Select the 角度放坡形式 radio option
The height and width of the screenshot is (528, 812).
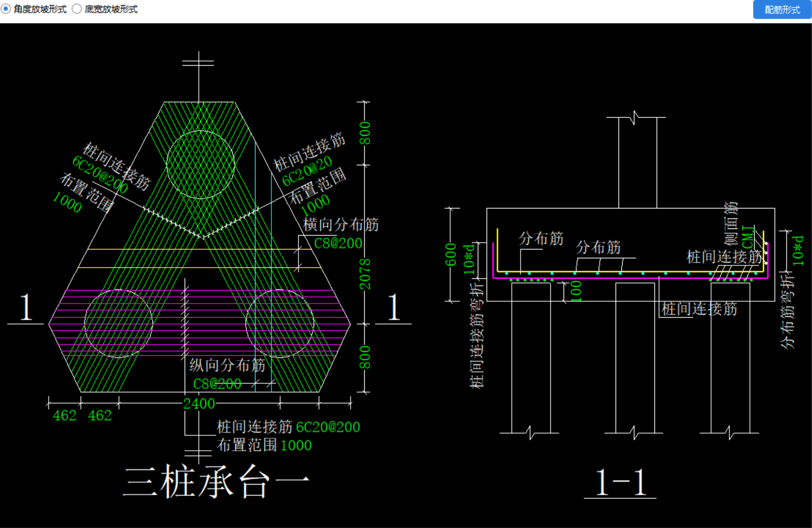click(34, 9)
